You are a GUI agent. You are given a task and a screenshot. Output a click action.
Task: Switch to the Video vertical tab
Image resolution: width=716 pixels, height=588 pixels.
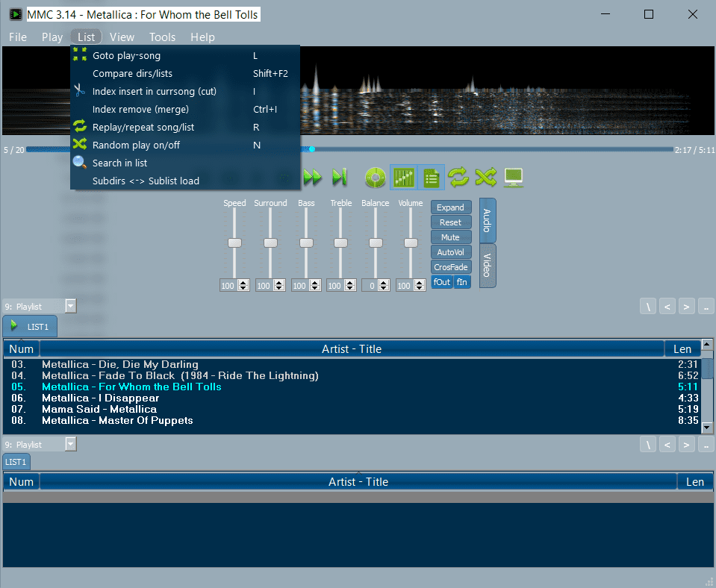(488, 266)
